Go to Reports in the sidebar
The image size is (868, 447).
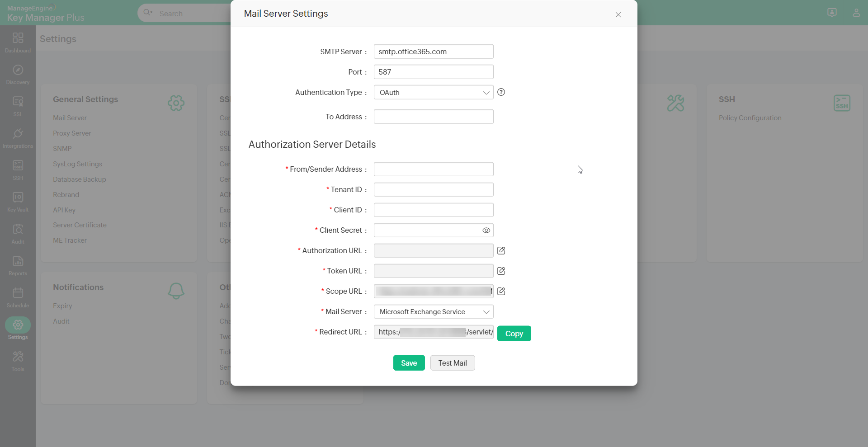(18, 265)
